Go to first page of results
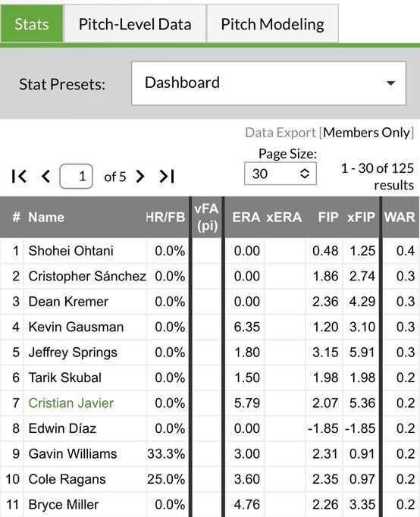 (19, 177)
